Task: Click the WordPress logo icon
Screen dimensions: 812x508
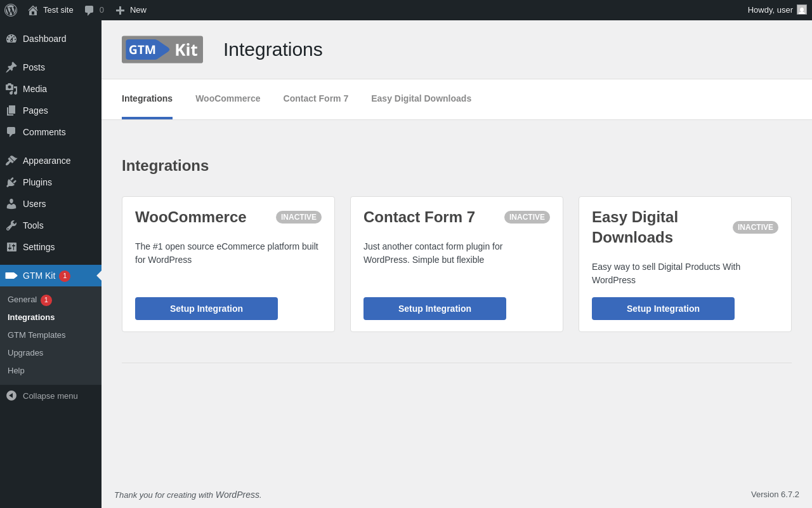Action: pyautogui.click(x=11, y=10)
